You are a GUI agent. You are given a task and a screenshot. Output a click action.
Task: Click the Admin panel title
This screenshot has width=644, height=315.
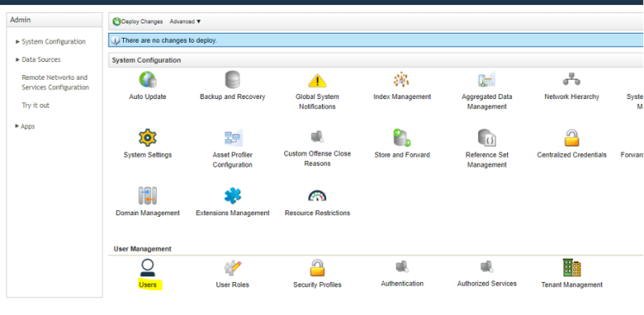click(x=20, y=20)
